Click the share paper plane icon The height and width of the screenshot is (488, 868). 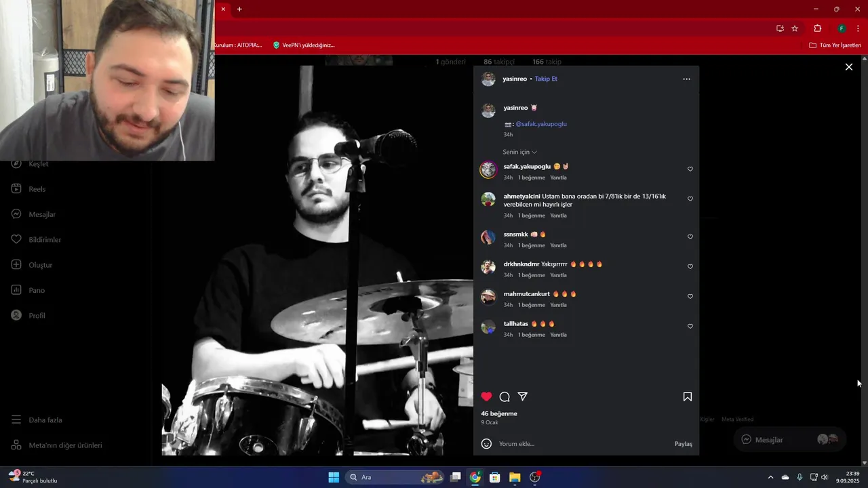[x=523, y=396]
